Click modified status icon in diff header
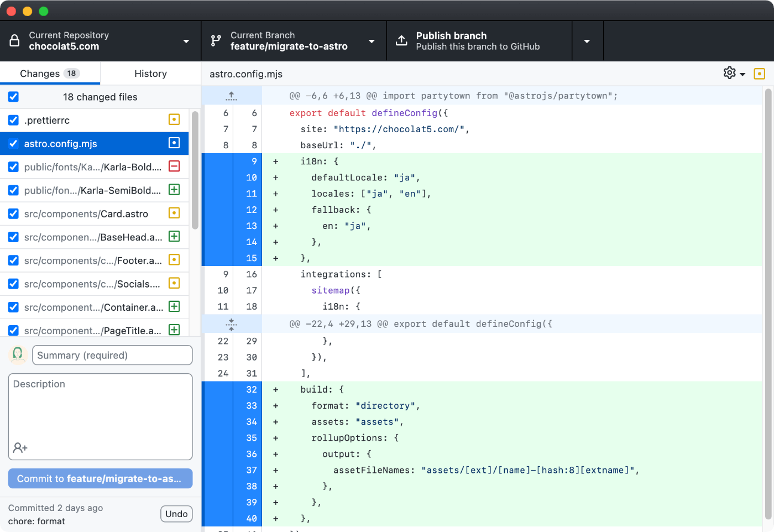Screen dimensions: 774x532 point(760,74)
